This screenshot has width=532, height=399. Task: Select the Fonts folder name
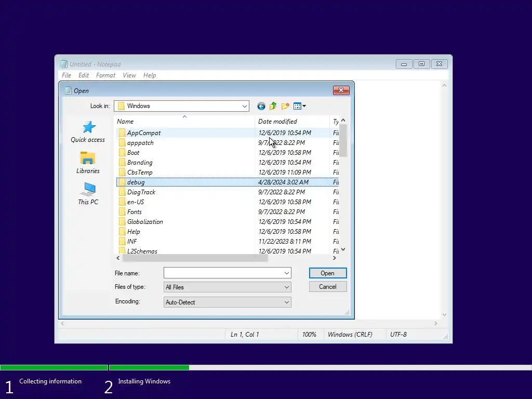[135, 212]
